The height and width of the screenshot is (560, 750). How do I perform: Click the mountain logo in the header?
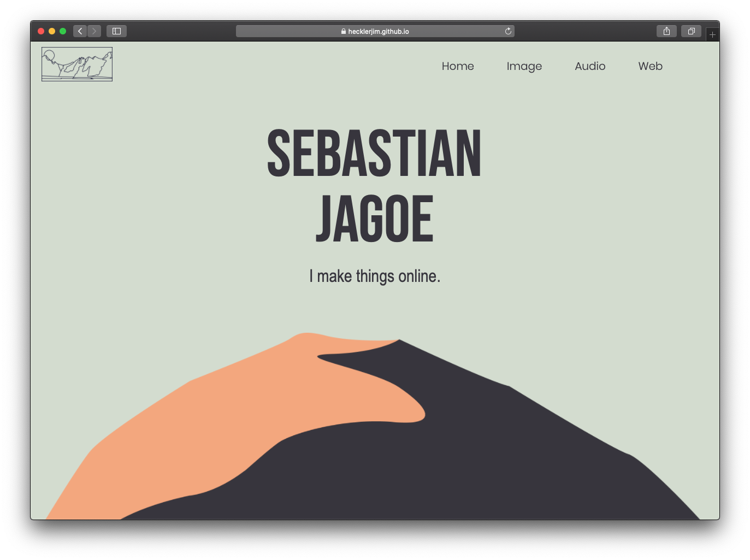point(76,63)
